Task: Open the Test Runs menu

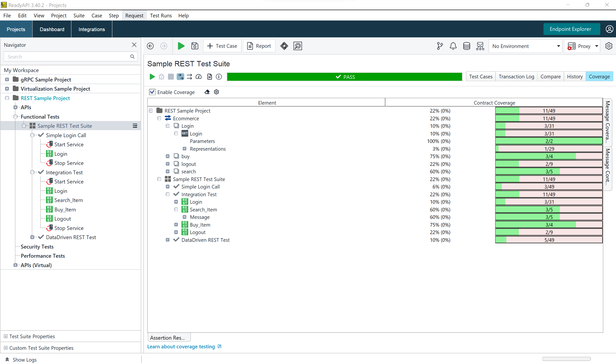Action: 161,16
